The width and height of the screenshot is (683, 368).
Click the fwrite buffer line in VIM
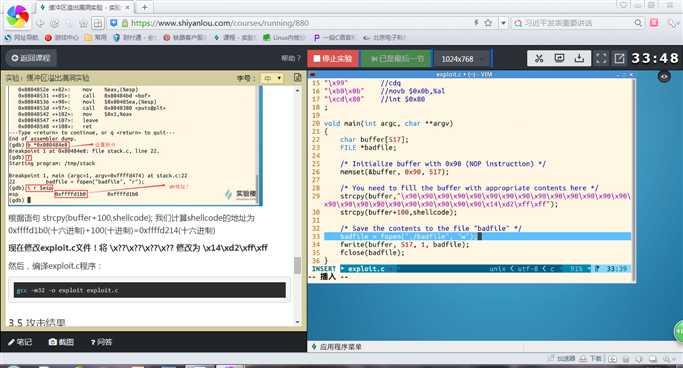(x=405, y=244)
